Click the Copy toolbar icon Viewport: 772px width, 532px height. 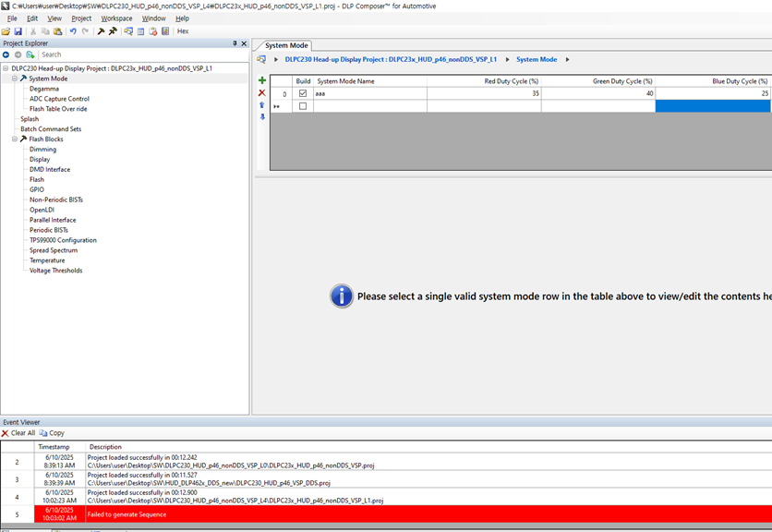coord(45,31)
